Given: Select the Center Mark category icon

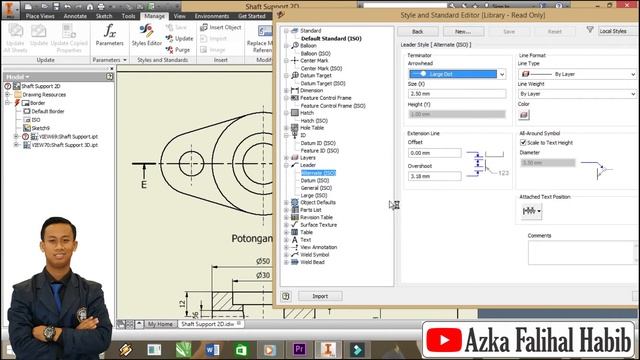Looking at the screenshot, I should coord(295,60).
